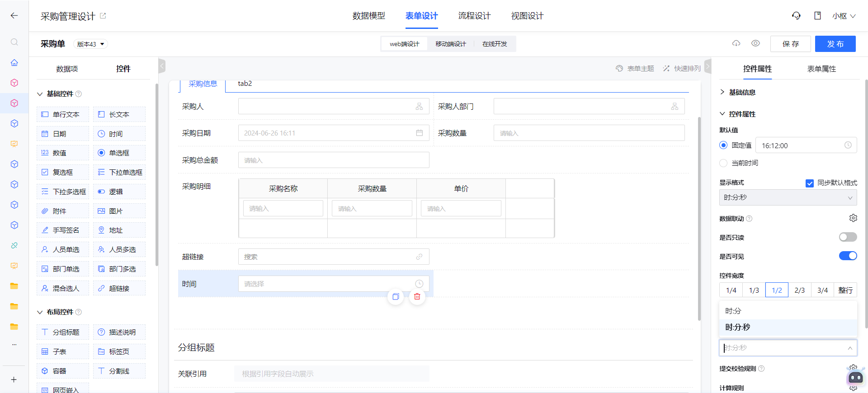Viewport: 868px width, 393px height.
Task: Choose 时:分 from the format list
Action: [788, 311]
